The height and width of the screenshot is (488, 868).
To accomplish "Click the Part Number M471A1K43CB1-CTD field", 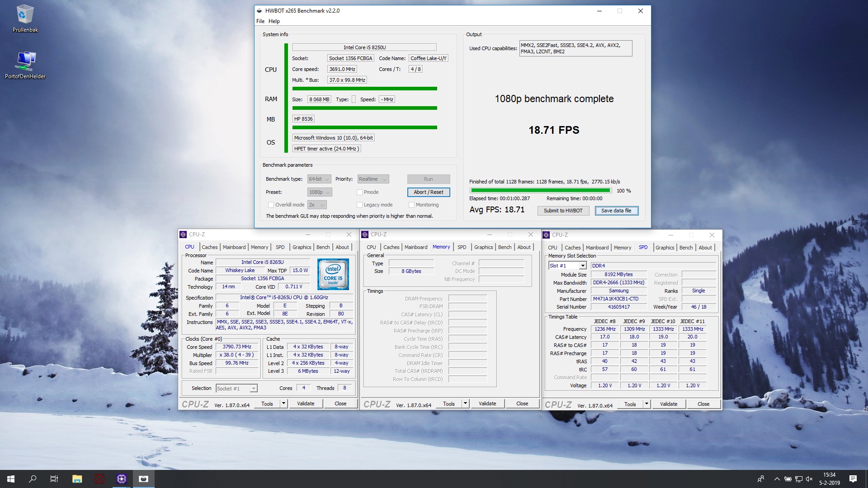I will pyautogui.click(x=618, y=299).
